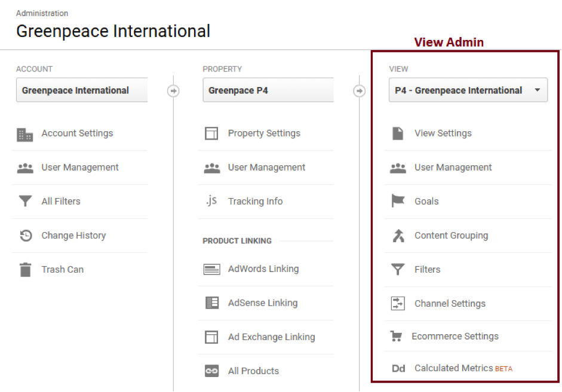Click the Ecommerce Settings cart icon

point(396,336)
